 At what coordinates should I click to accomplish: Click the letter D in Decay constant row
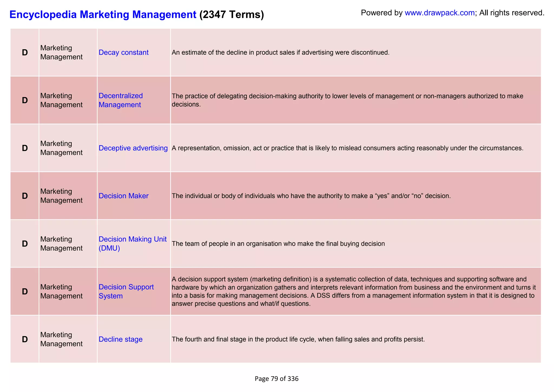(x=25, y=52)
